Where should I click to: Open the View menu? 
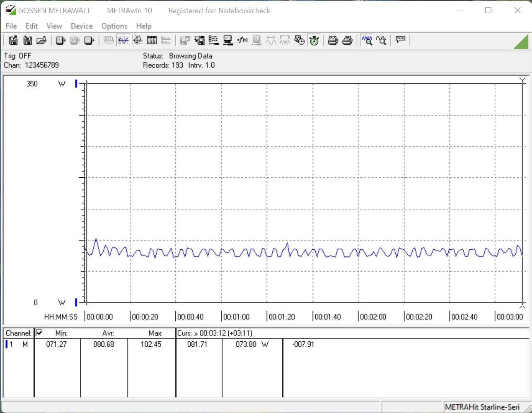tap(54, 26)
